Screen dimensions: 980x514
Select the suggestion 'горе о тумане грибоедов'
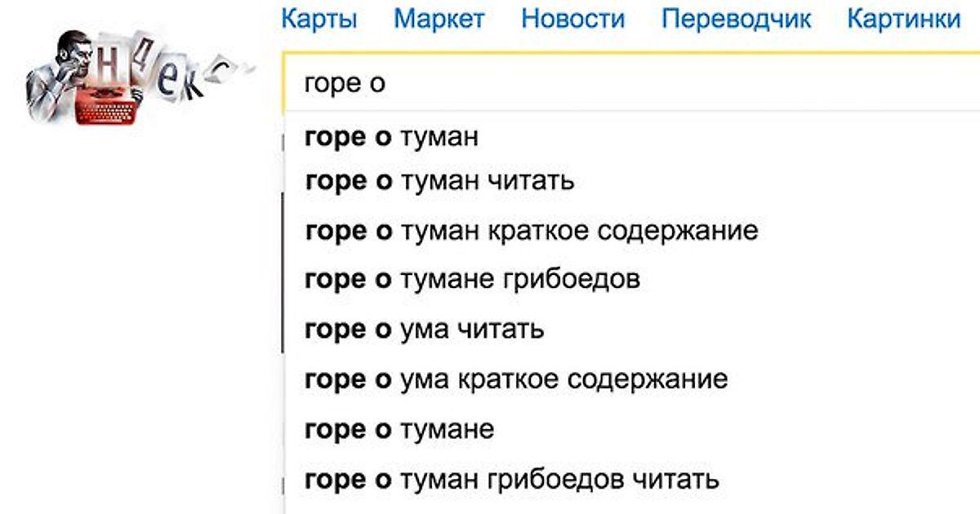click(472, 280)
